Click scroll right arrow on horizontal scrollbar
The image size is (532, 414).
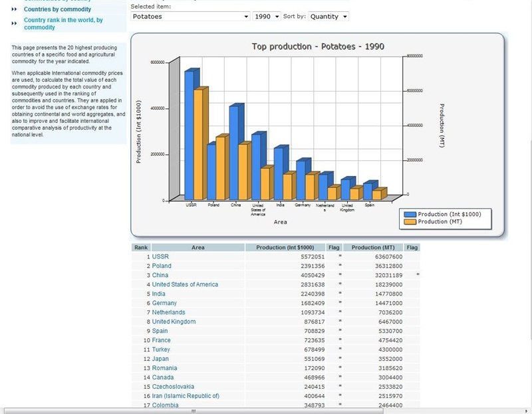pyautogui.click(x=526, y=411)
